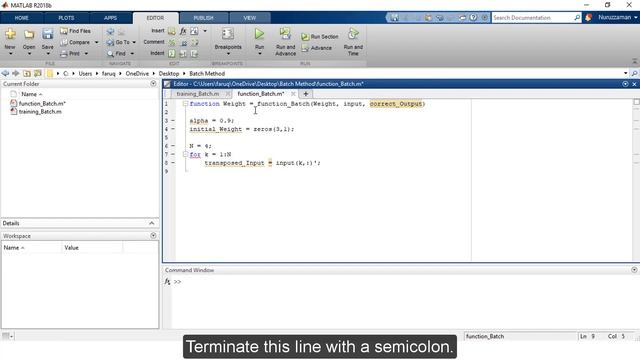Minimize the toolstrip with collapse icon
Screen dimensions: 640x360
coord(634,61)
